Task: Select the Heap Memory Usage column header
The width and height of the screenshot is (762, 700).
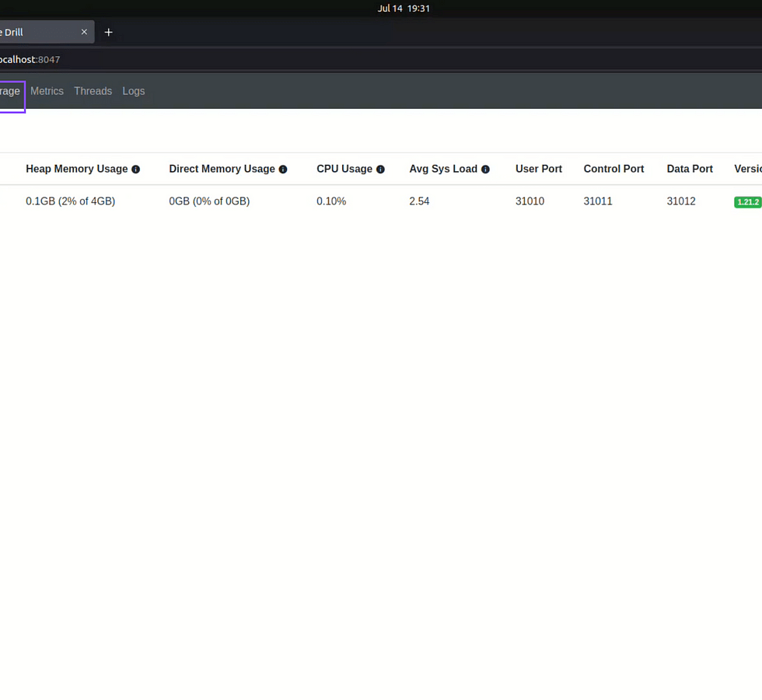Action: [76, 169]
